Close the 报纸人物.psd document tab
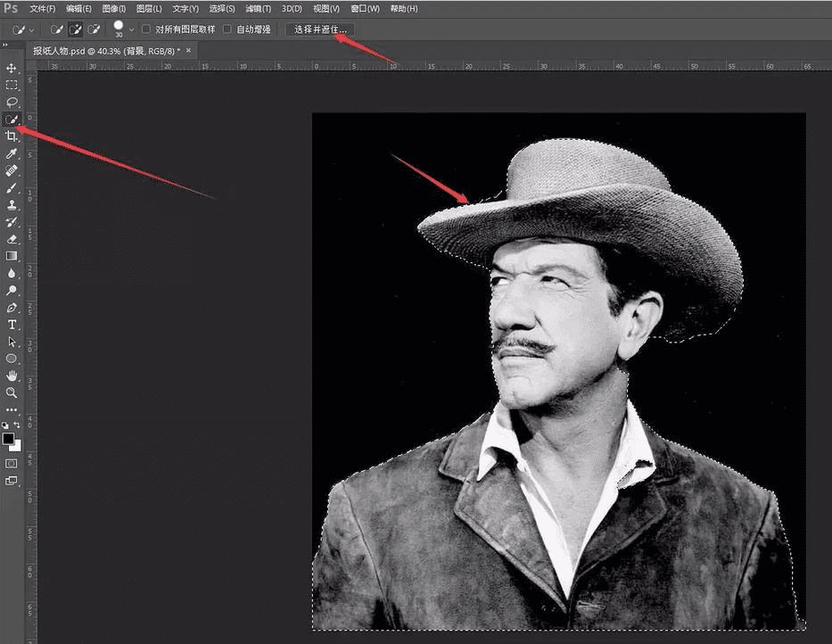Viewport: 832px width, 644px height. [189, 51]
